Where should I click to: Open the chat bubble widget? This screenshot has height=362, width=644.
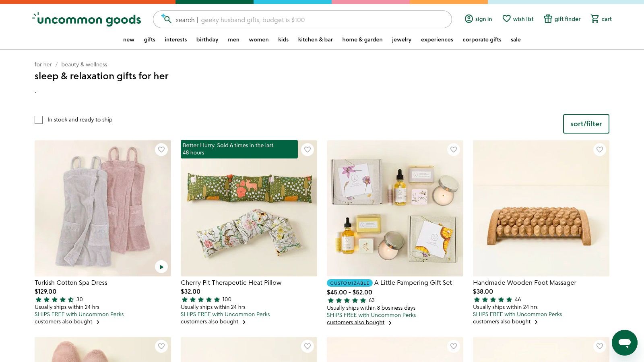624,343
